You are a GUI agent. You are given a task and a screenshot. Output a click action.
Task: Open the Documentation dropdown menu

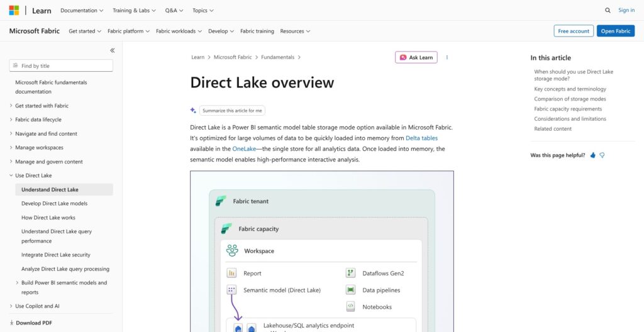coord(82,10)
